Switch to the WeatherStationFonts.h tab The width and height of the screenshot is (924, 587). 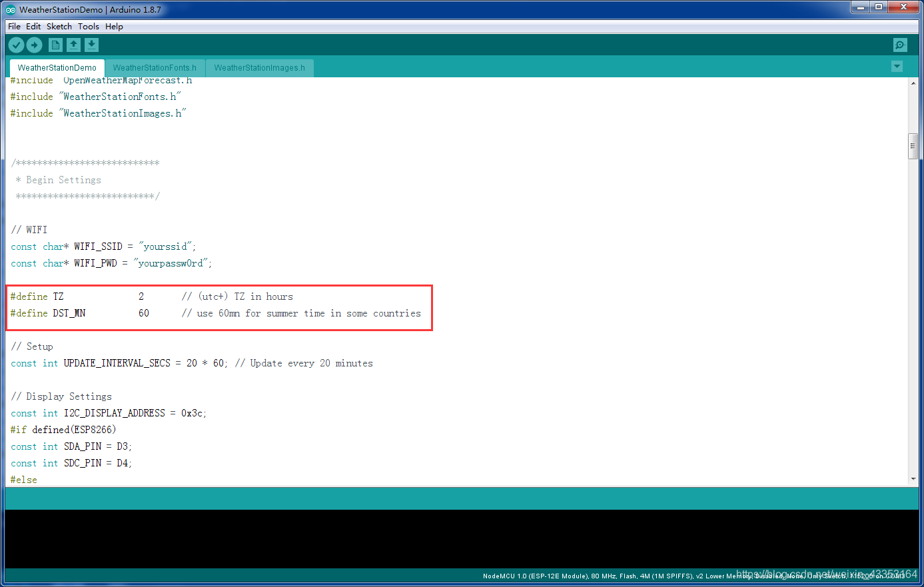(x=155, y=68)
